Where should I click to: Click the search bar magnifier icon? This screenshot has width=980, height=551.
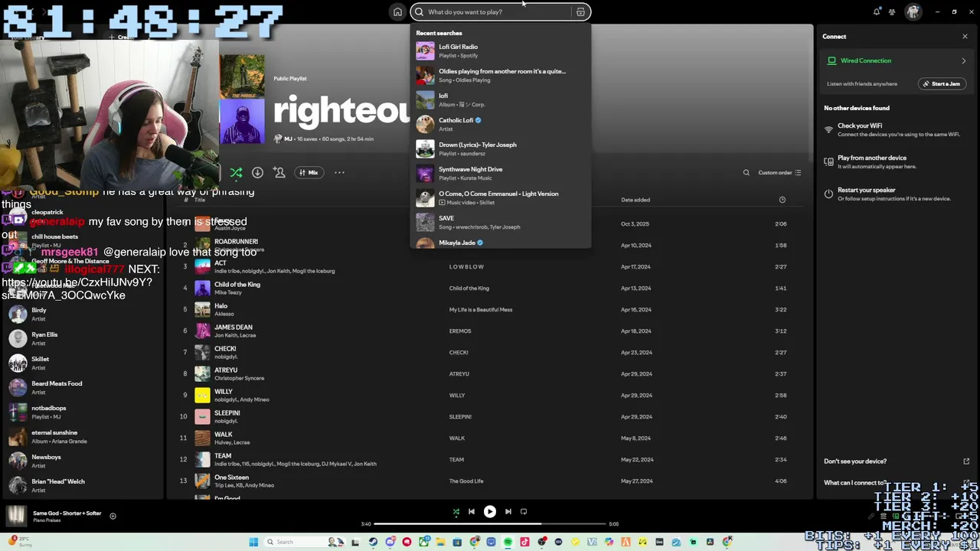point(419,11)
